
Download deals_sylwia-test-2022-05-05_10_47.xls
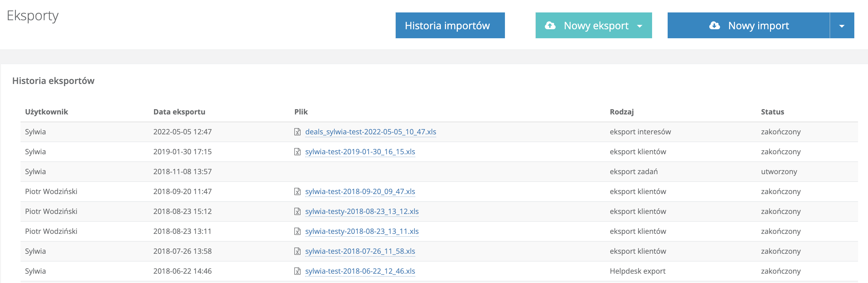pos(370,132)
